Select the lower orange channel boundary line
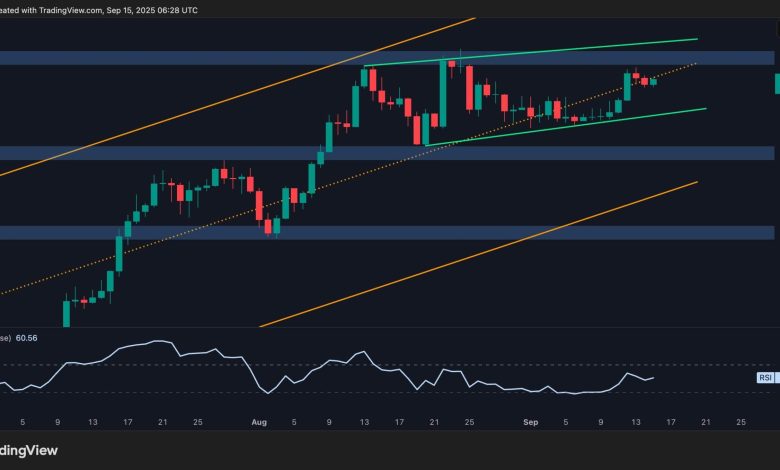The width and height of the screenshot is (780, 470). pyautogui.click(x=479, y=255)
